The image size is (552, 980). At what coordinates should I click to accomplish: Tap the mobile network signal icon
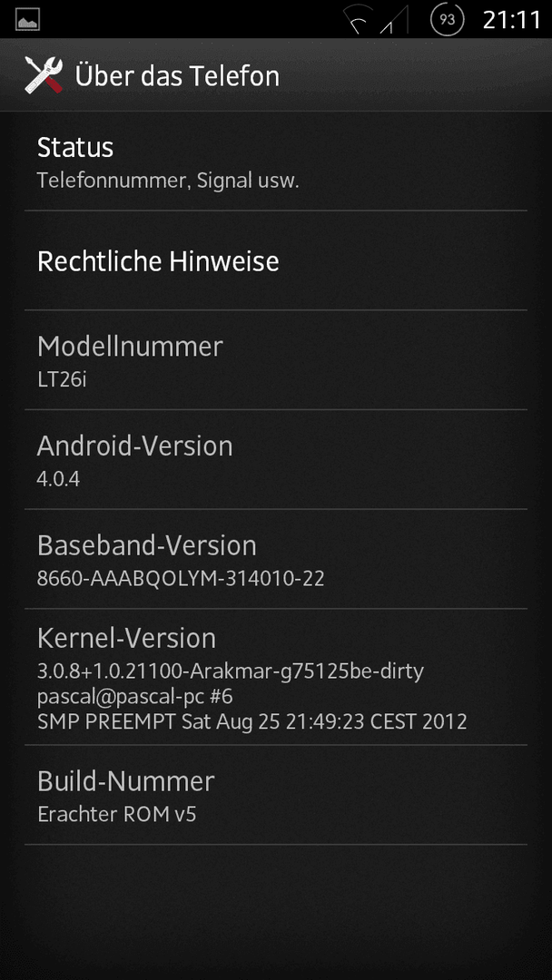coord(393,20)
